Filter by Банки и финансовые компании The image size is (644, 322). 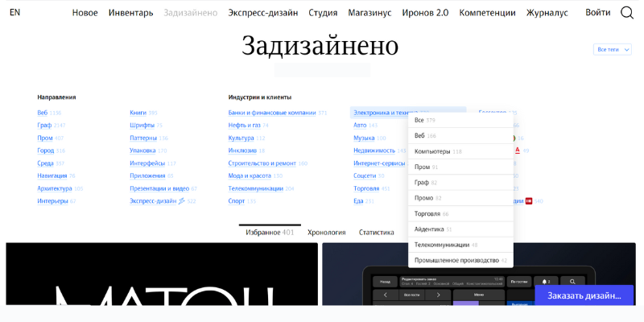(x=271, y=113)
